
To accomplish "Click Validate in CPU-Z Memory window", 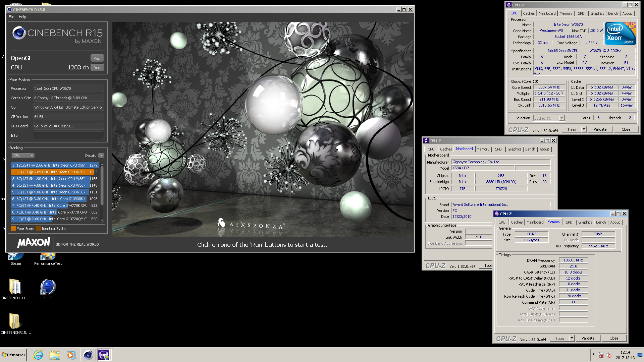I will click(588, 338).
